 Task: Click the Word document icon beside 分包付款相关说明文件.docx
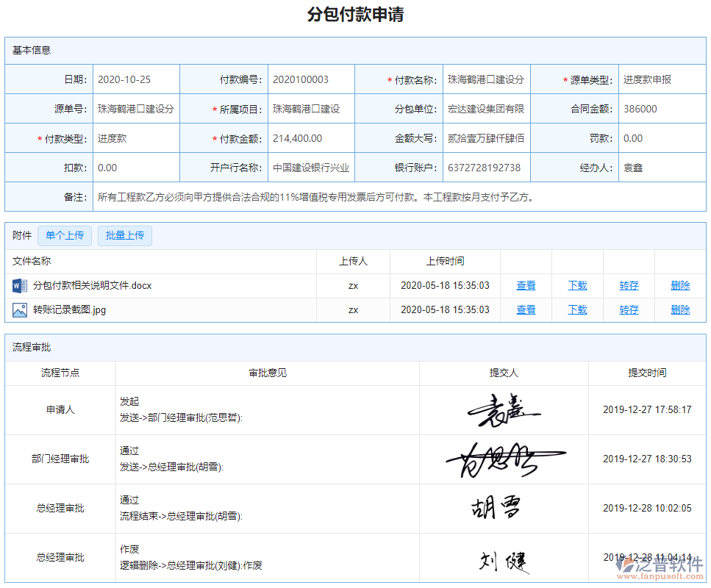point(19,286)
